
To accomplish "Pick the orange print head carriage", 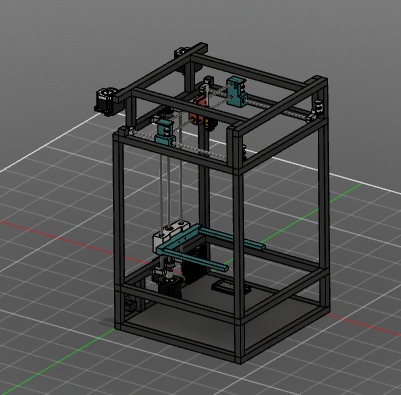I will tap(199, 109).
